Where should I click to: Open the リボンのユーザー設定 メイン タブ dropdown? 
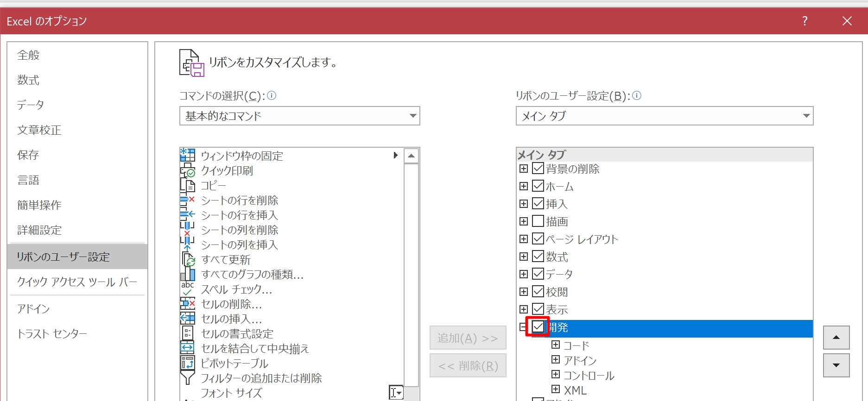665,116
